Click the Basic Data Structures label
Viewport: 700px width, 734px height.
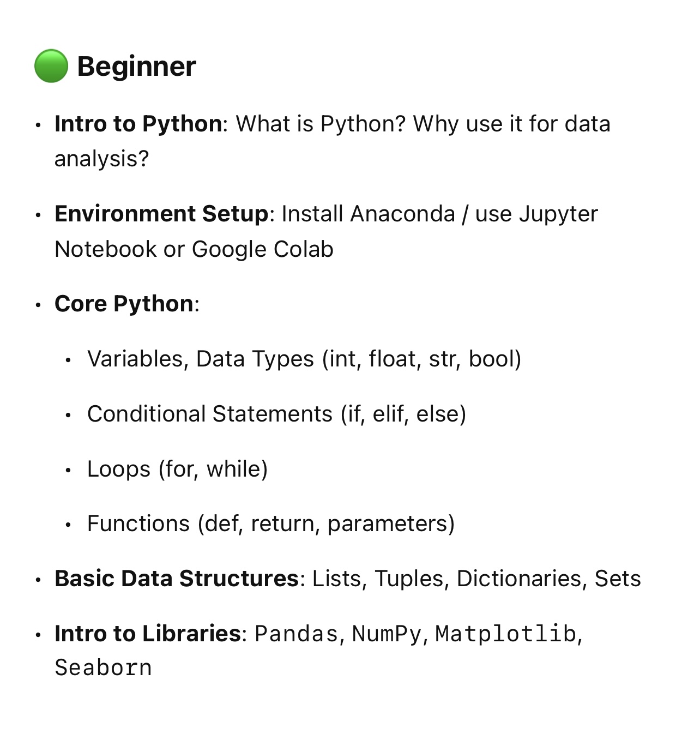point(177,579)
